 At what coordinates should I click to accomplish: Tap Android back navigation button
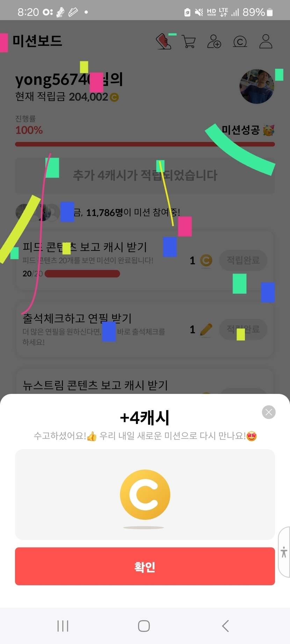tap(226, 626)
